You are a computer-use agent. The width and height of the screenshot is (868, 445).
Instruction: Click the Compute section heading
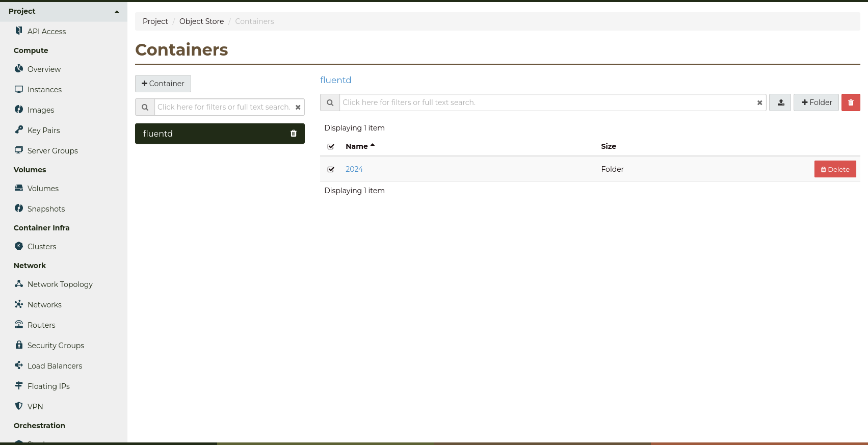tap(31, 50)
